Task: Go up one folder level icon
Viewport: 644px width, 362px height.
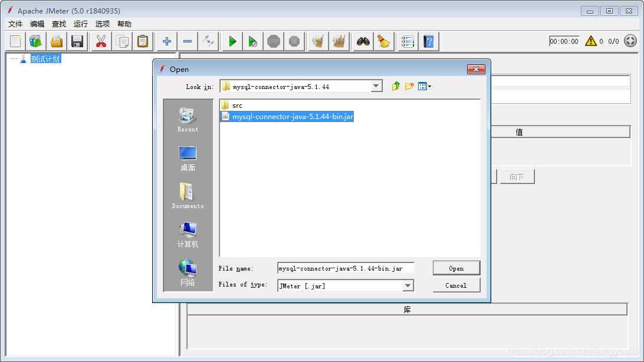Action: pyautogui.click(x=396, y=86)
